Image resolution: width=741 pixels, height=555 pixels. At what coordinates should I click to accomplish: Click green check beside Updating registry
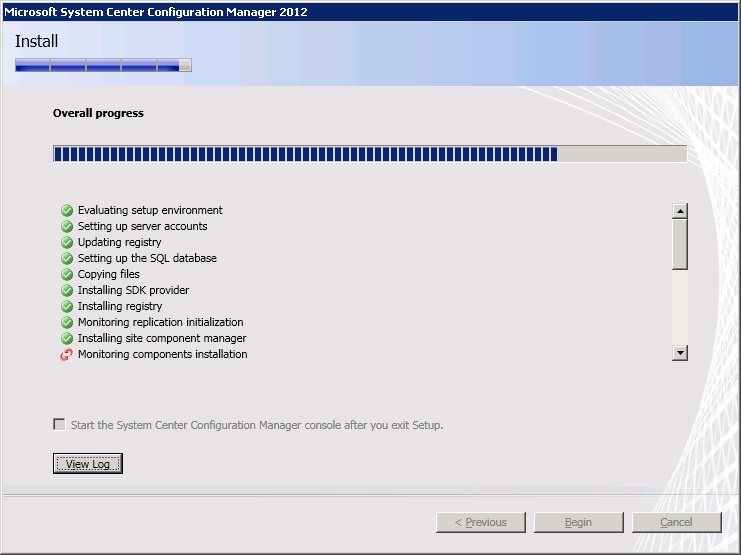coord(67,243)
